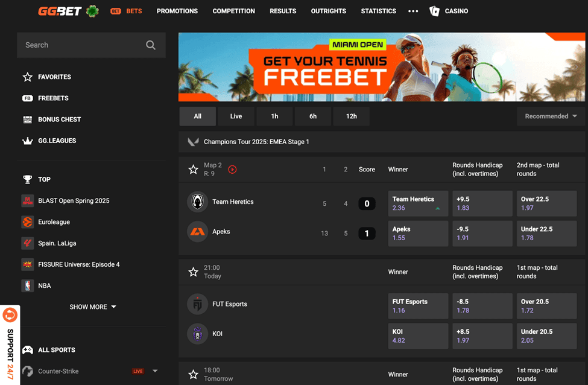Star the FUT Esports vs KOI match
Image resolution: width=588 pixels, height=385 pixels.
click(x=193, y=272)
